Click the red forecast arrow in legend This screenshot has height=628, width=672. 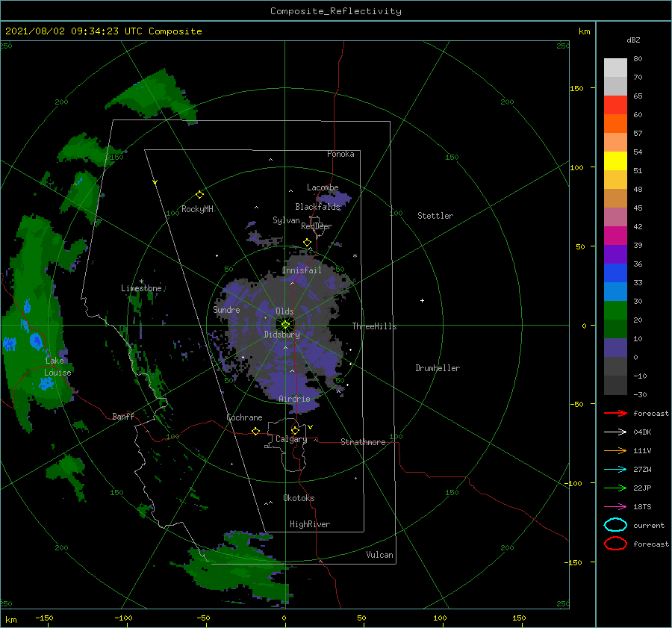pyautogui.click(x=615, y=413)
